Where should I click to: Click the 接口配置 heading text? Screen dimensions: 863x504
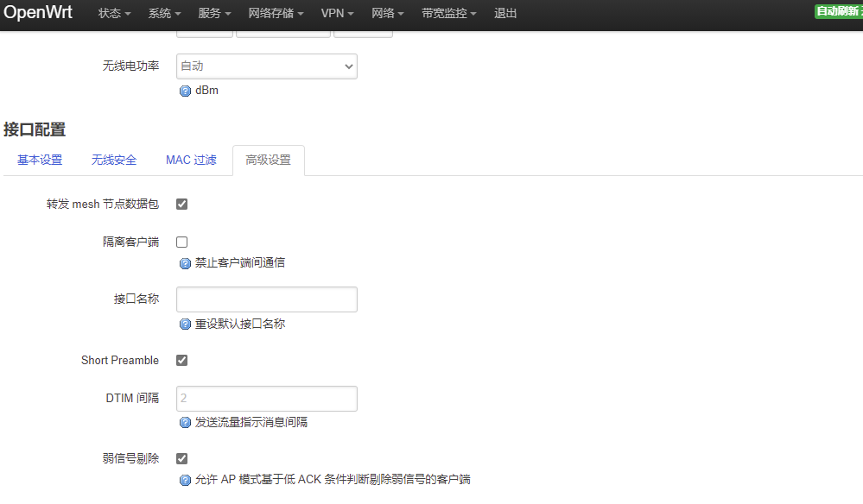coord(35,129)
